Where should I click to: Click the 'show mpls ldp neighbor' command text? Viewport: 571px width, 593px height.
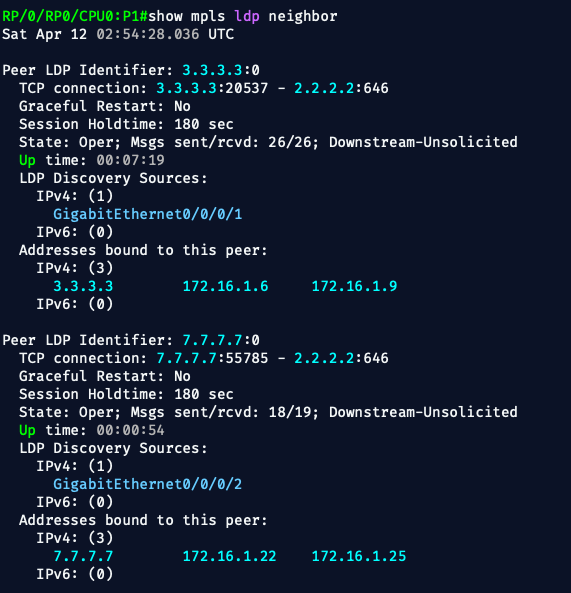(243, 17)
